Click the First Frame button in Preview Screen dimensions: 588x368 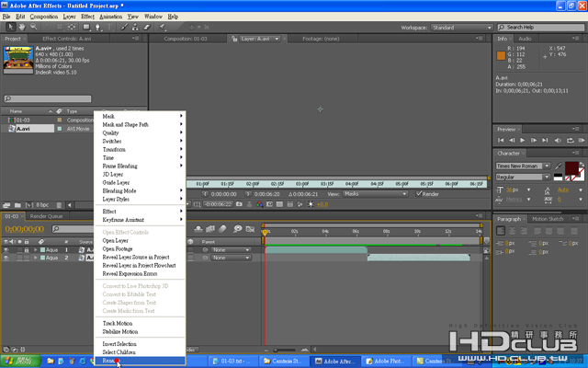click(x=501, y=140)
